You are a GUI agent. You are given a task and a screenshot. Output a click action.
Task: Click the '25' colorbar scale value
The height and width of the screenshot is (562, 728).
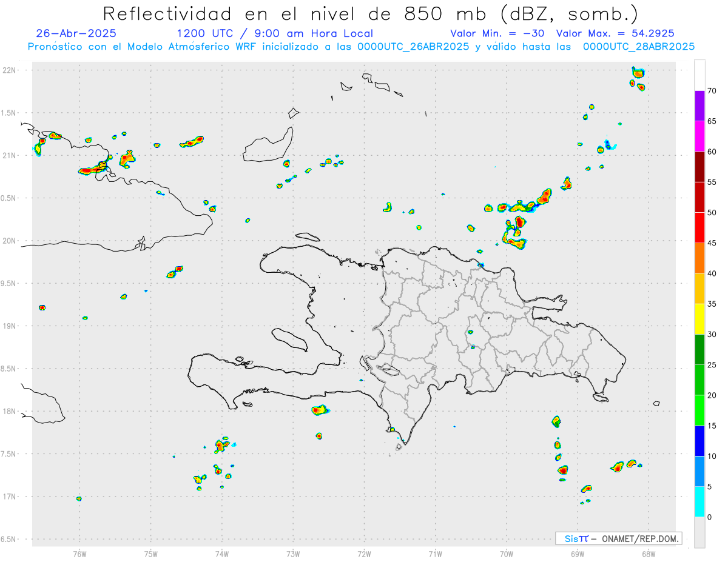(x=712, y=365)
